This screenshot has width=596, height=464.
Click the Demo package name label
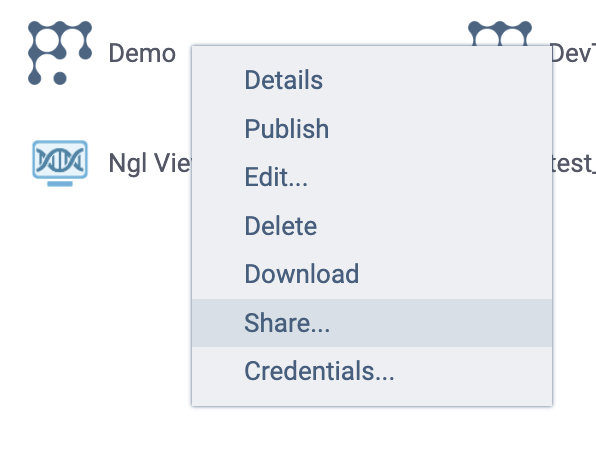[142, 53]
